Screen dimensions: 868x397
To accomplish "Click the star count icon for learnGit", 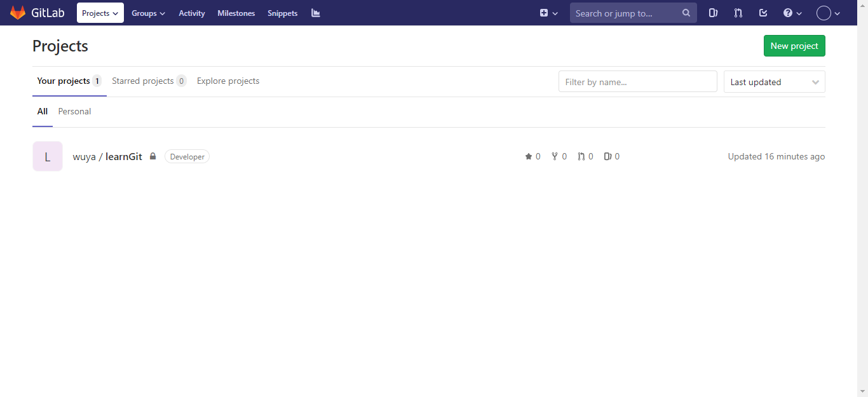I will point(529,156).
